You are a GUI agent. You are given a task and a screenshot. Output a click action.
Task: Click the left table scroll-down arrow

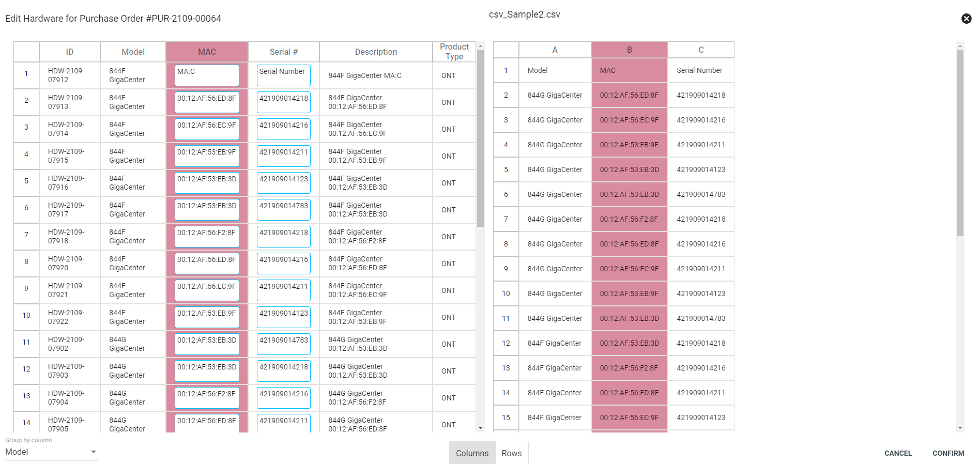[480, 428]
